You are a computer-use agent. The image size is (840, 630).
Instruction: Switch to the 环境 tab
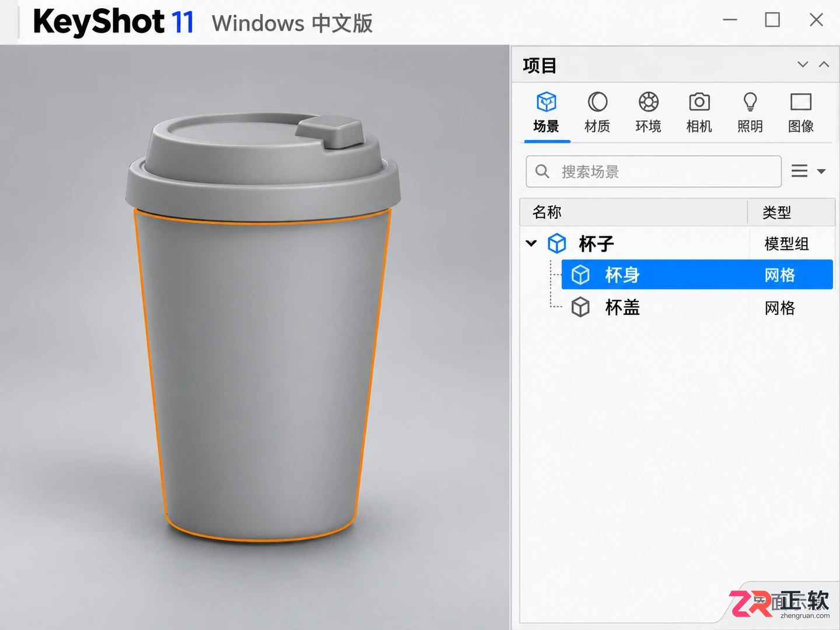point(648,113)
